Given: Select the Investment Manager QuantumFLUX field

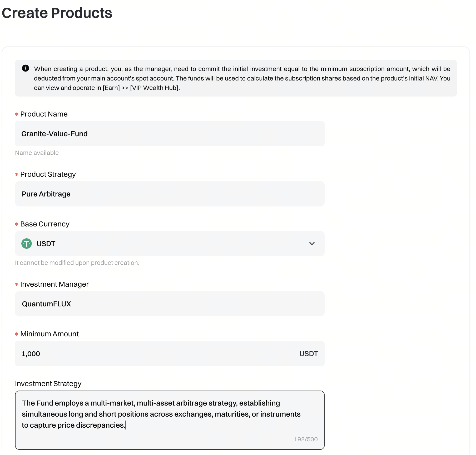Looking at the screenshot, I should (x=170, y=304).
